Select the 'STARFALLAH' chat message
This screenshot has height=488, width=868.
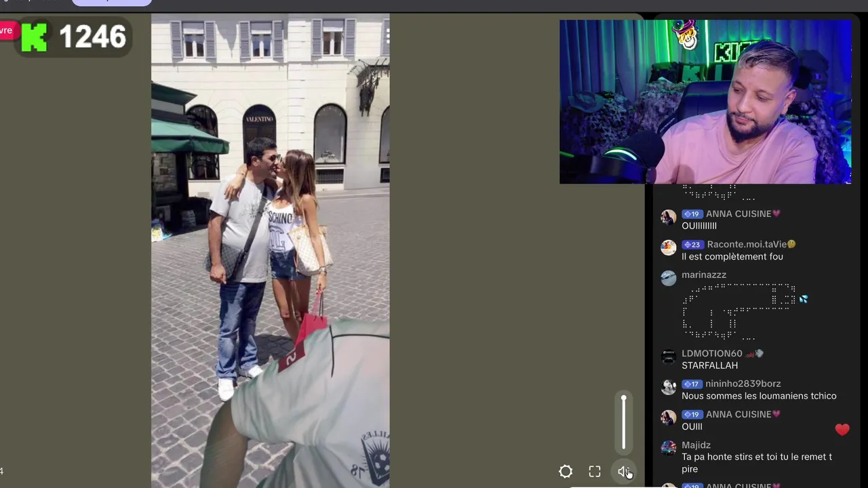(709, 365)
